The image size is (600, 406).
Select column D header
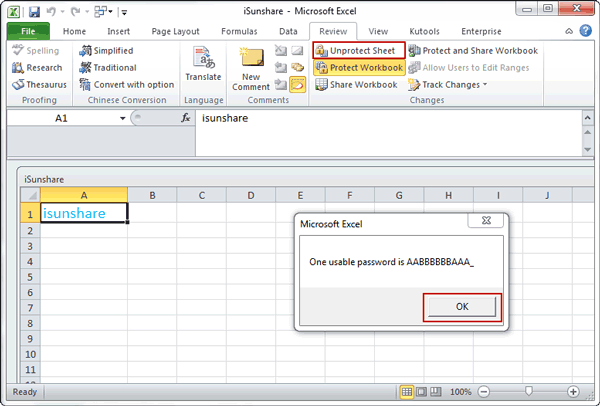click(251, 196)
